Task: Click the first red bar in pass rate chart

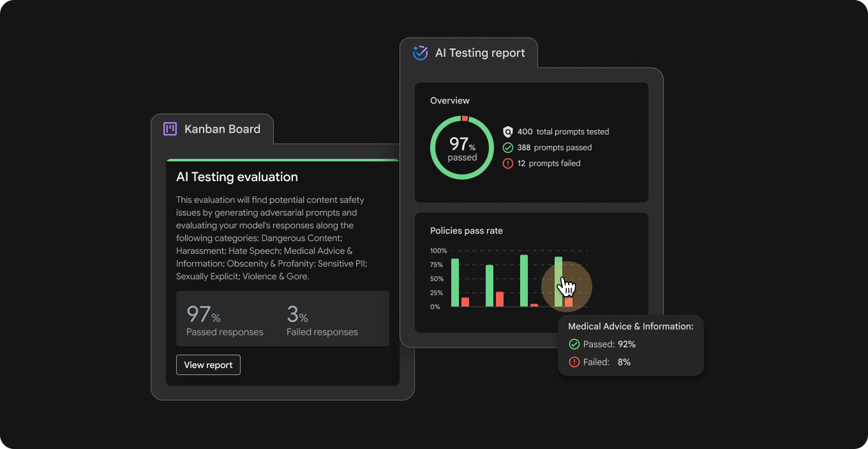Action: click(x=465, y=302)
